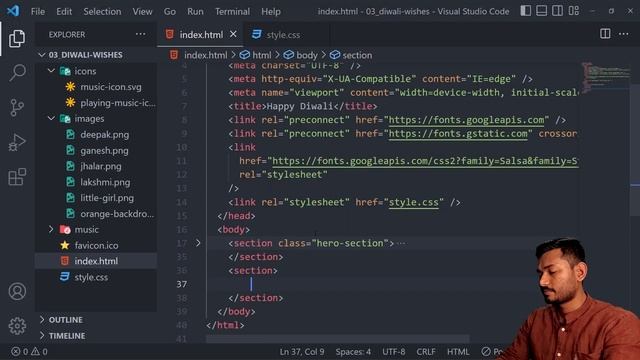Collapse the images folder

[x=89, y=119]
